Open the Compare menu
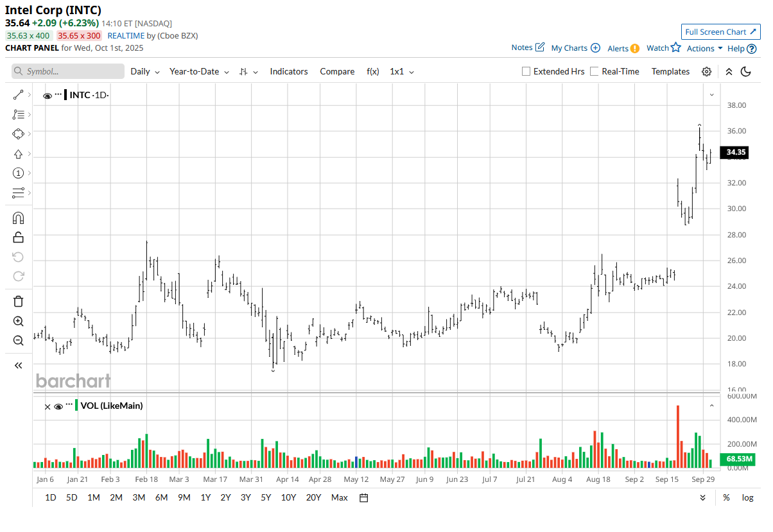The height and width of the screenshot is (532, 773). (337, 71)
